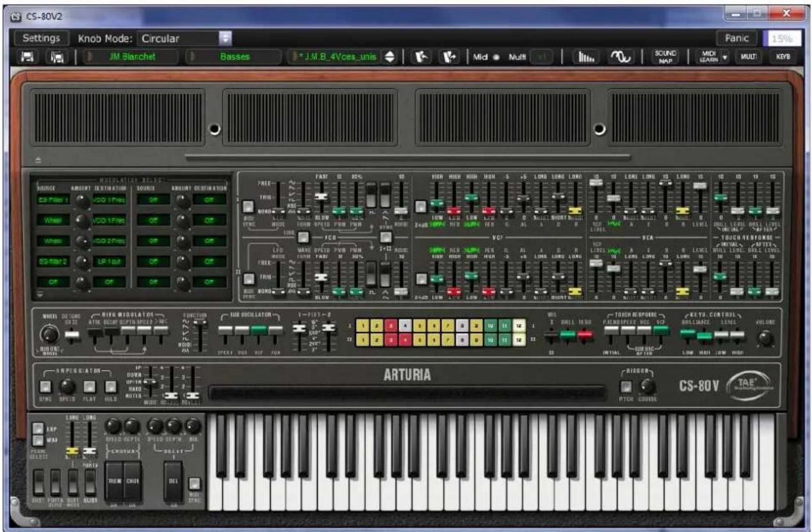The image size is (812, 532).
Task: Toggle LFO I MIDI Sync button
Action: (248, 206)
